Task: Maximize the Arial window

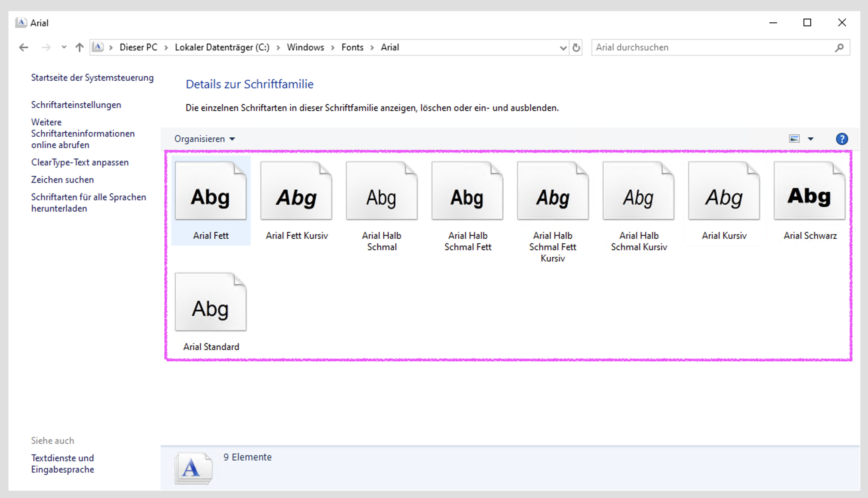Action: (x=807, y=23)
